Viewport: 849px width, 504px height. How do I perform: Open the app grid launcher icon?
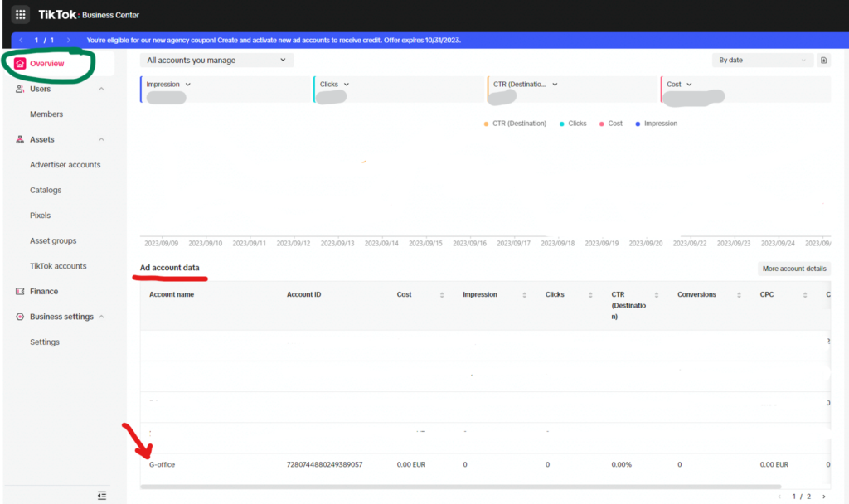point(21,15)
